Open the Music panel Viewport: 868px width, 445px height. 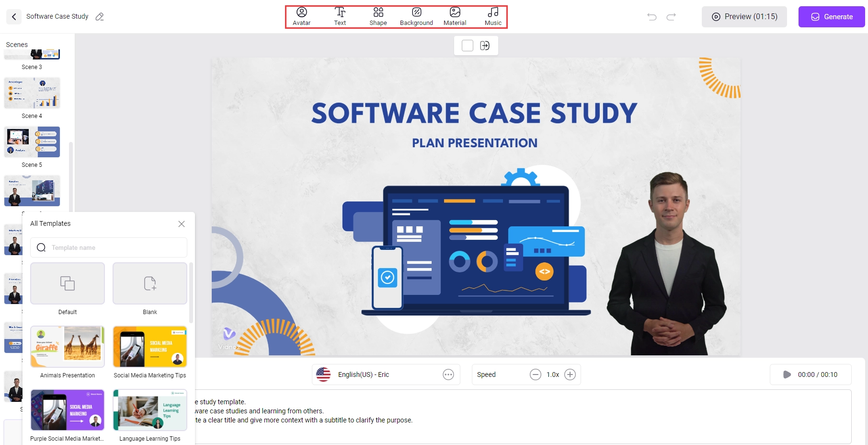click(x=493, y=16)
